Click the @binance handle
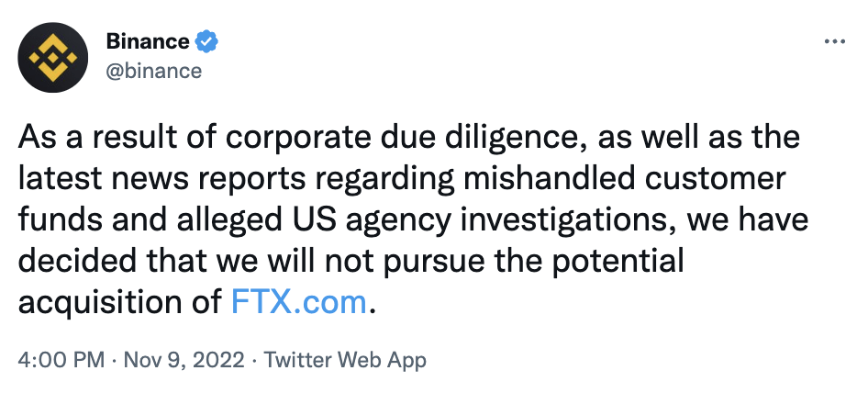 pos(153,70)
